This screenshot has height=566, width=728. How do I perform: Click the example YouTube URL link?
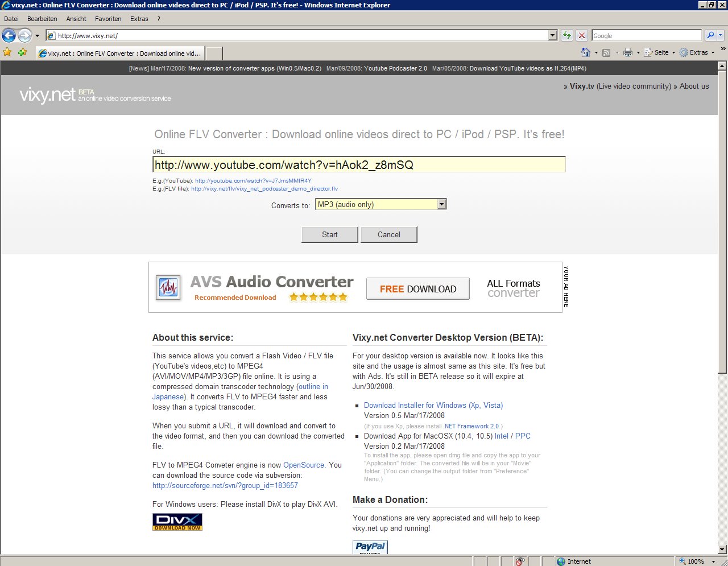[x=253, y=181]
